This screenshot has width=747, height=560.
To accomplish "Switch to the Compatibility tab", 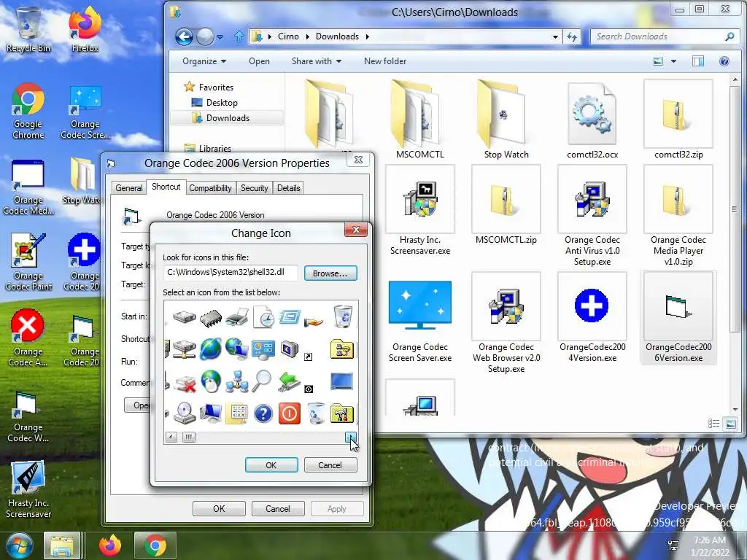I will pyautogui.click(x=210, y=188).
